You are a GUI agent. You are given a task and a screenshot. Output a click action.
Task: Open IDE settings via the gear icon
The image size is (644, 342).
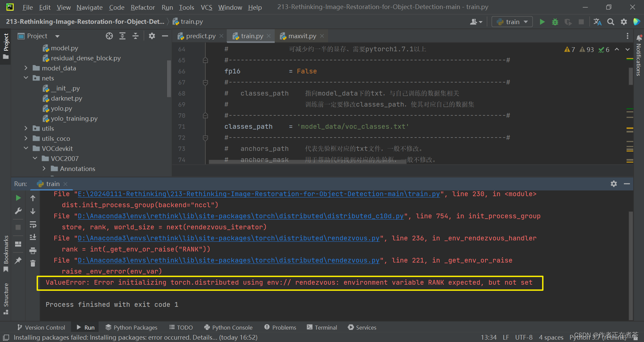click(x=624, y=21)
